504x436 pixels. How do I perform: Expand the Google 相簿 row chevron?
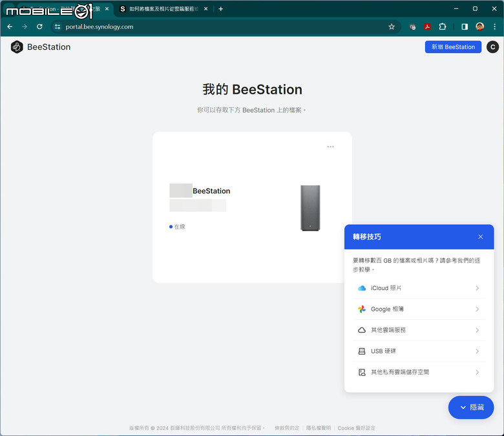(x=478, y=309)
